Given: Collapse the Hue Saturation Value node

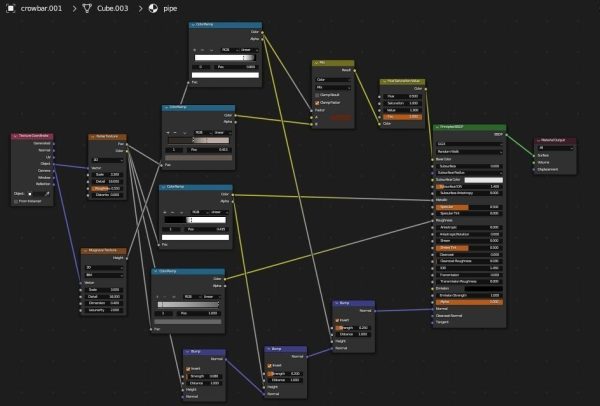Looking at the screenshot, I should [x=384, y=82].
